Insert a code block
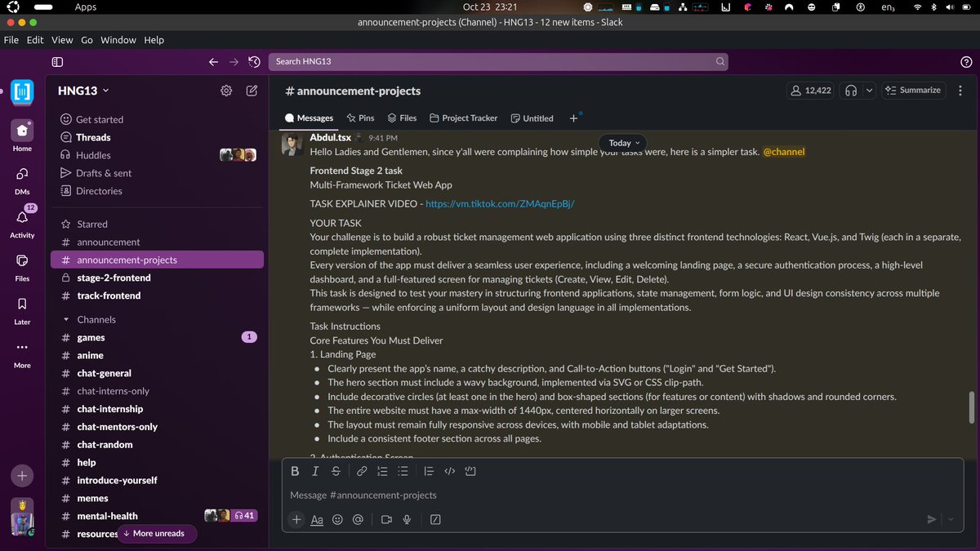 pyautogui.click(x=470, y=471)
